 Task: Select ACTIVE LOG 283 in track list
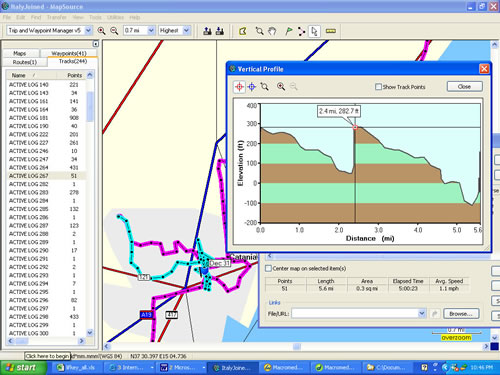click(x=46, y=192)
